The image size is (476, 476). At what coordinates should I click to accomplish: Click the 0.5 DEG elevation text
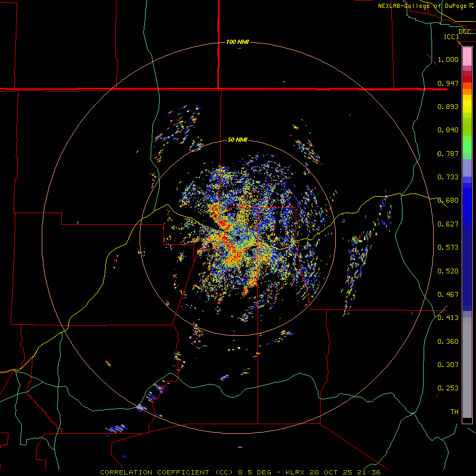point(254,472)
